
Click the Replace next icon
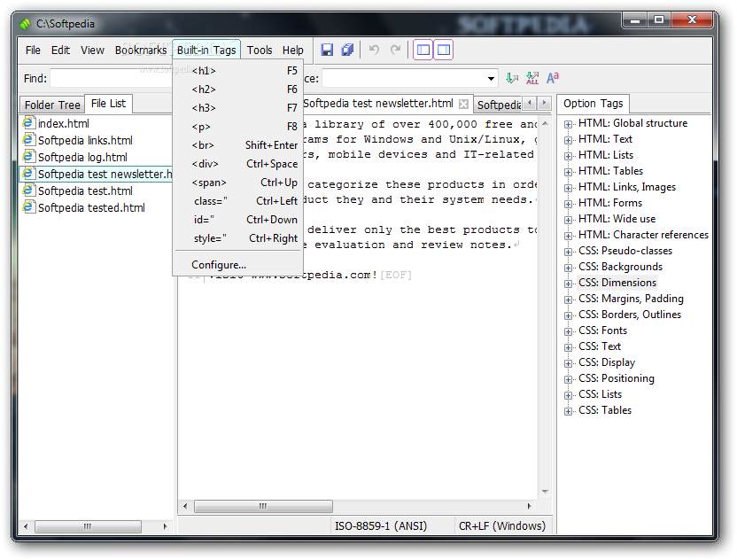pos(512,78)
